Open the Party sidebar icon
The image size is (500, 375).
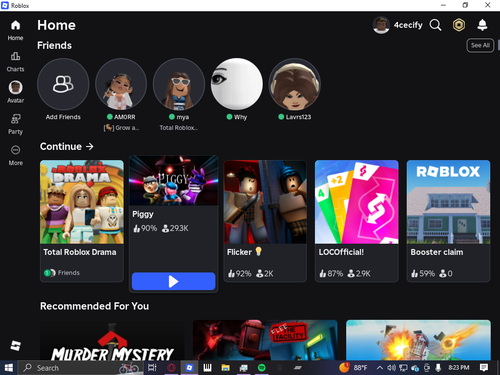point(15,119)
